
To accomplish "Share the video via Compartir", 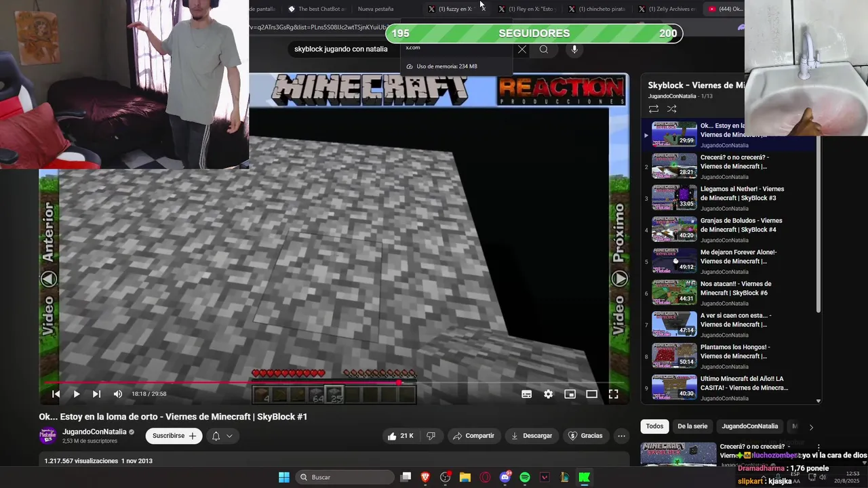I will coord(473,436).
